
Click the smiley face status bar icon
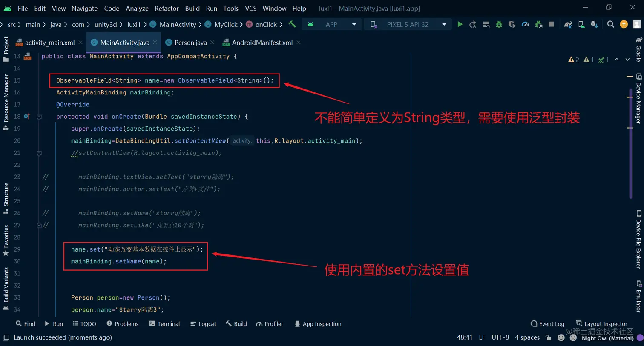(561, 337)
